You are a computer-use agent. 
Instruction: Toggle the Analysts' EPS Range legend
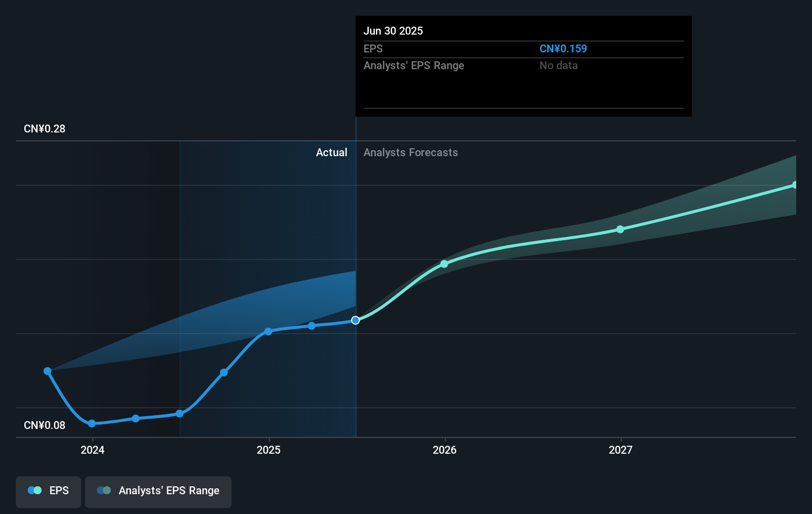(x=158, y=492)
